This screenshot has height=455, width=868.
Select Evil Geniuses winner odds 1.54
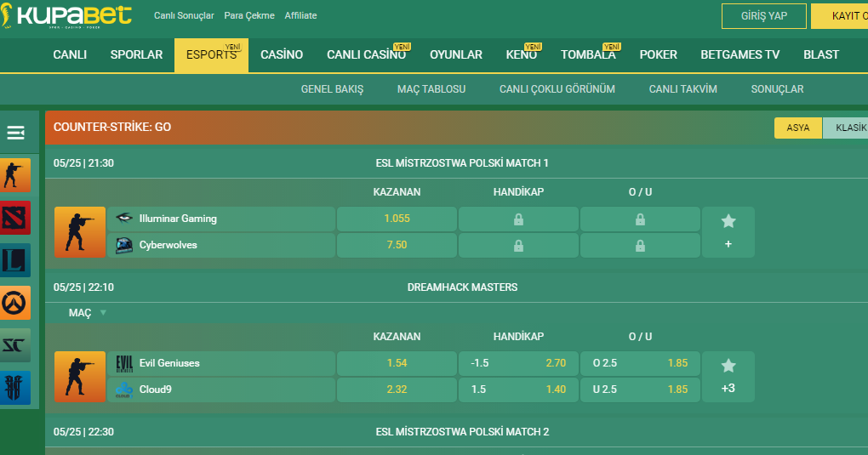pos(397,364)
